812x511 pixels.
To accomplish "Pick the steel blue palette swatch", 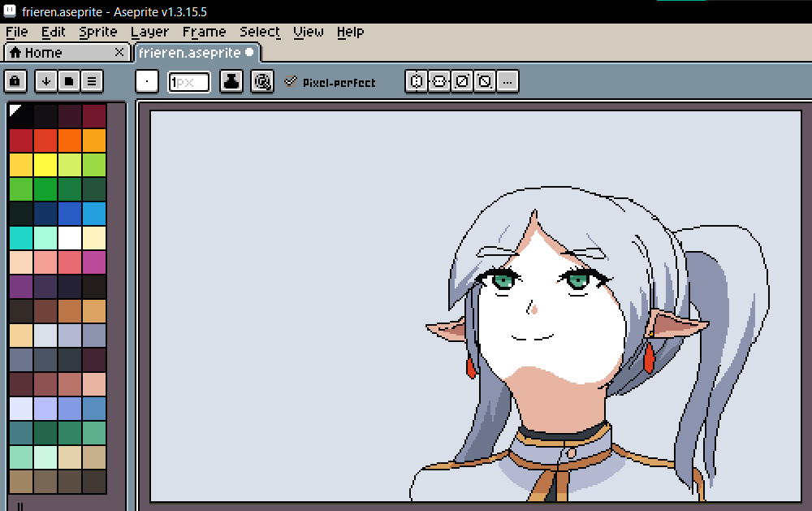I will pos(93,409).
